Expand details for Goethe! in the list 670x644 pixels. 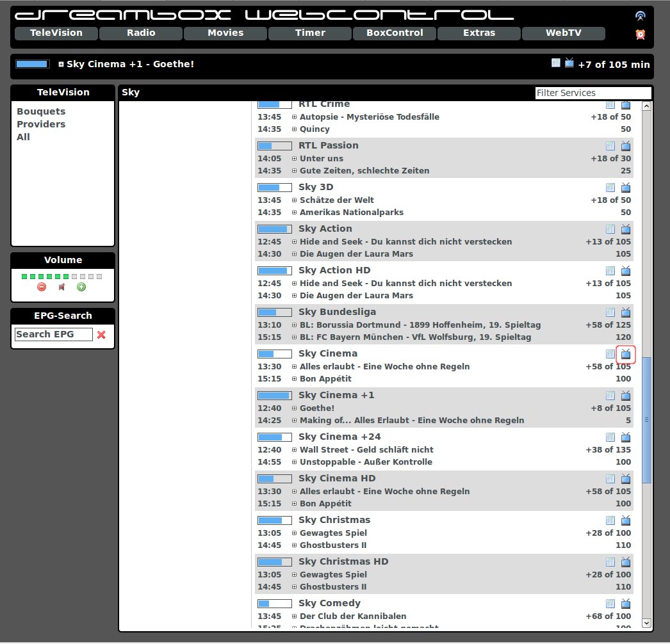tap(295, 408)
